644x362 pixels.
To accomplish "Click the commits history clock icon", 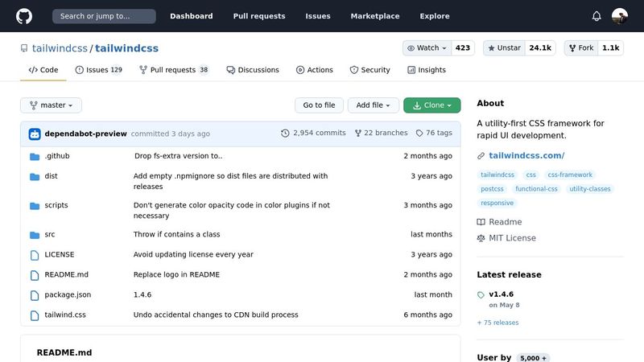I will 285,133.
